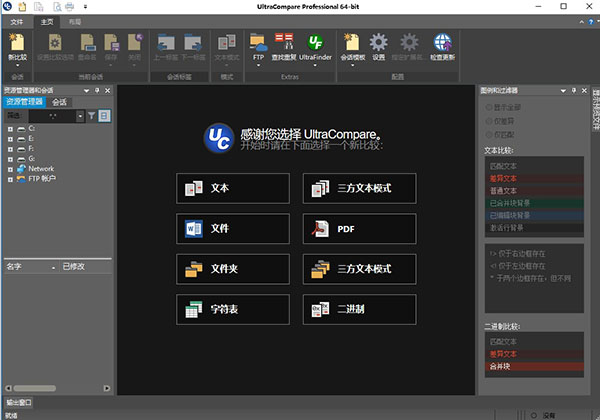
Task: Click the Network icon in tree
Action: 21,169
